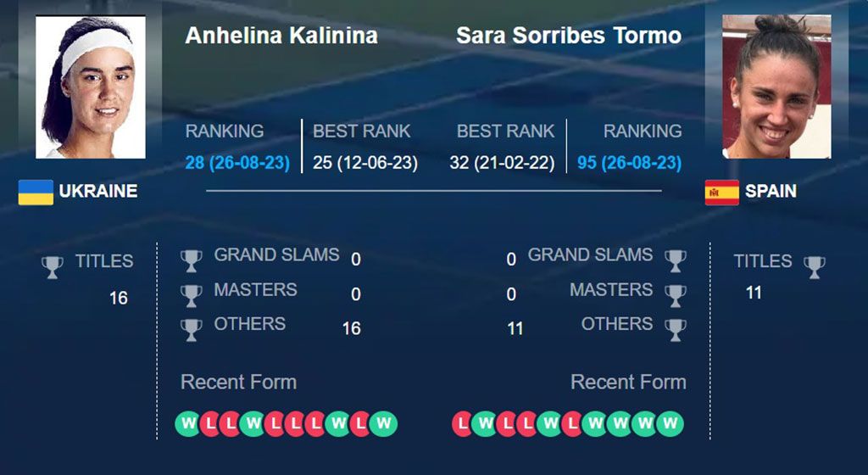Screen dimensions: 868x475
Task: Click Kalinina's Titles trophy icon
Action: coord(53,267)
